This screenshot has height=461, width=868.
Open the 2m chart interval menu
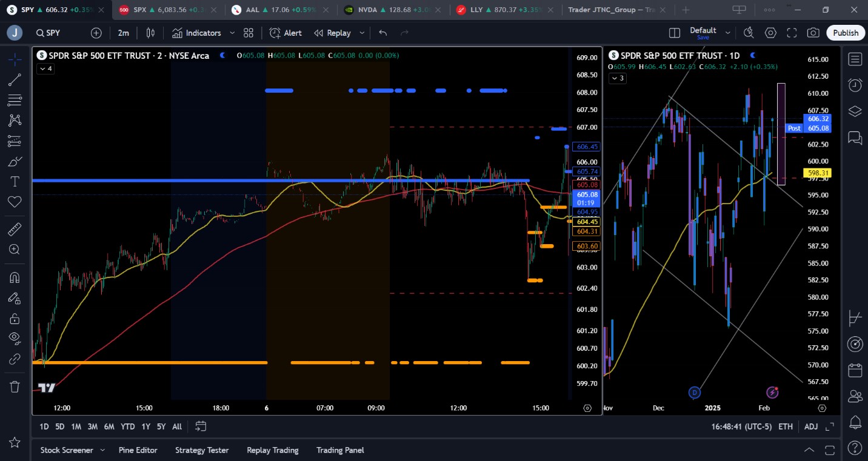click(x=124, y=33)
